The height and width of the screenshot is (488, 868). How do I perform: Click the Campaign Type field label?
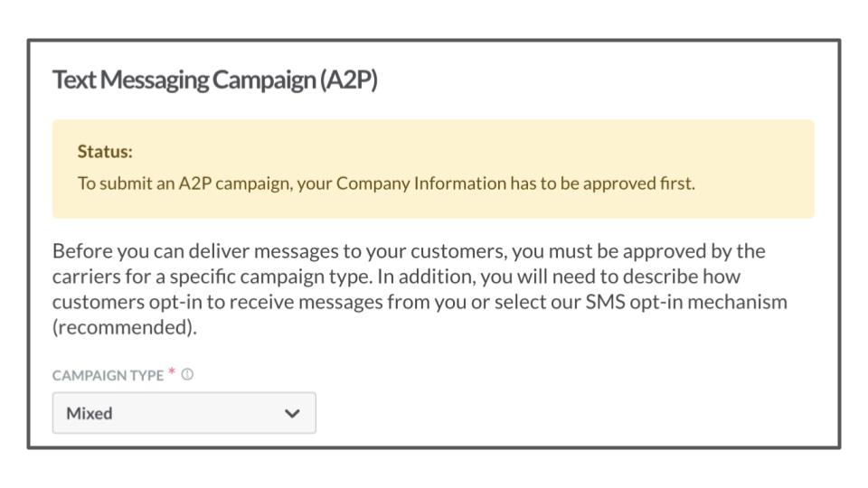[x=108, y=375]
